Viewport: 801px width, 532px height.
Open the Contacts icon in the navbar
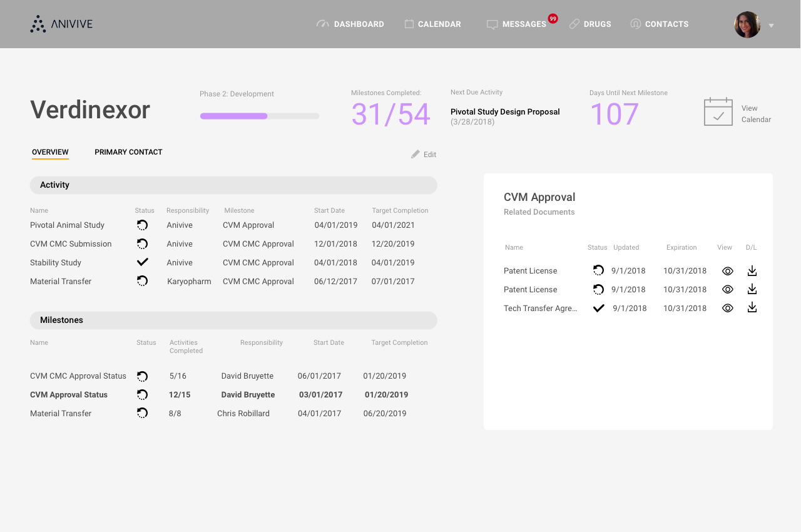click(x=636, y=24)
